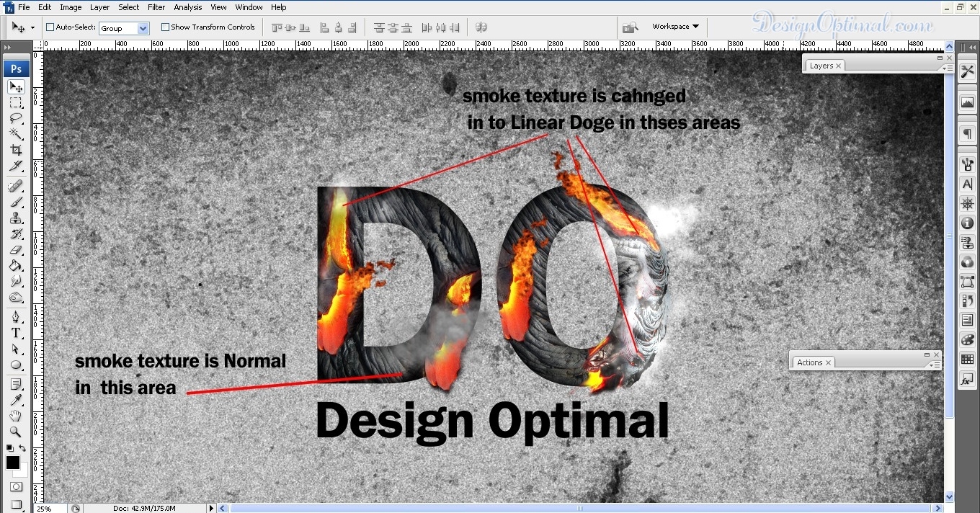The width and height of the screenshot is (980, 513).
Task: Select the Zoom tool
Action: (x=16, y=432)
